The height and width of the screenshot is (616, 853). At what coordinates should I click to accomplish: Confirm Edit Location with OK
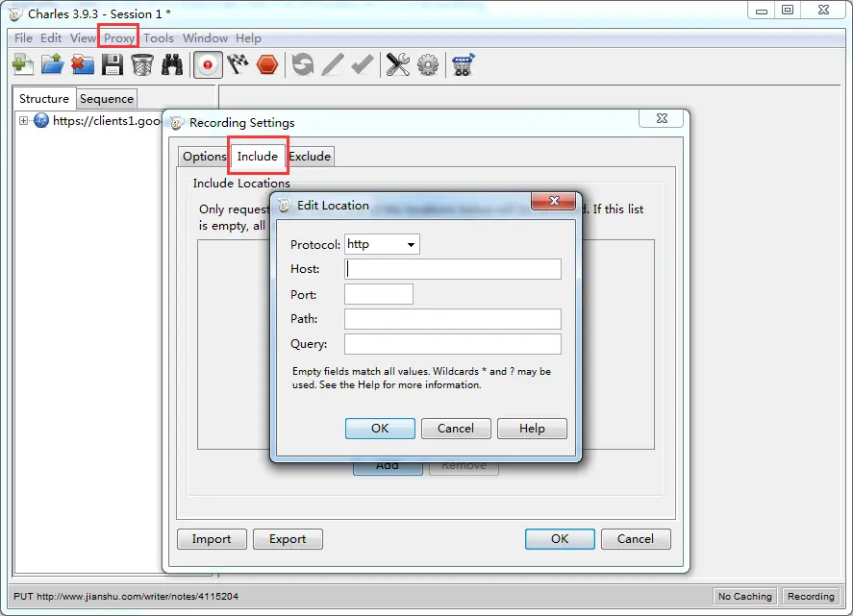click(x=380, y=429)
